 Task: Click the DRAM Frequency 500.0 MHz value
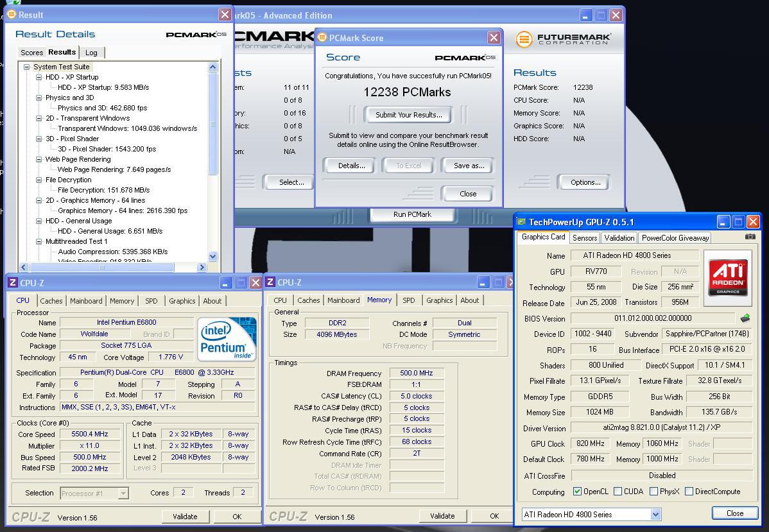point(417,373)
